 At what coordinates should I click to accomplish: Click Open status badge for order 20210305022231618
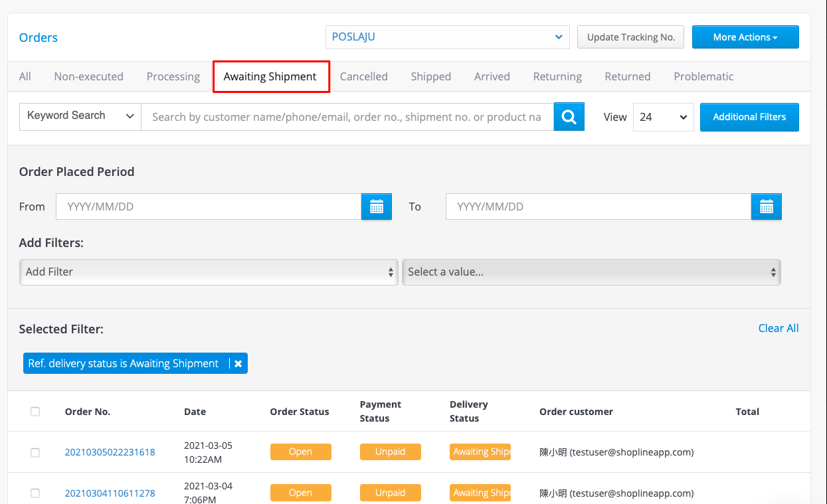click(300, 452)
